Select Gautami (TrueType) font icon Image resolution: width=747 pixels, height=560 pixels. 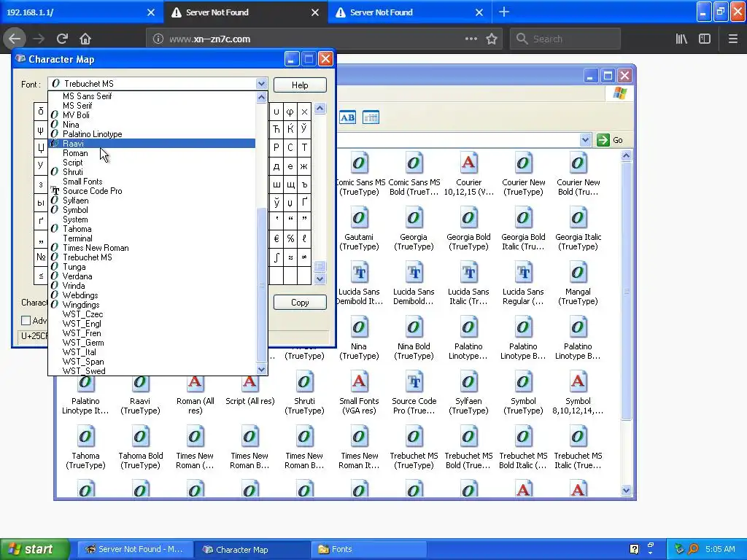pos(359,229)
